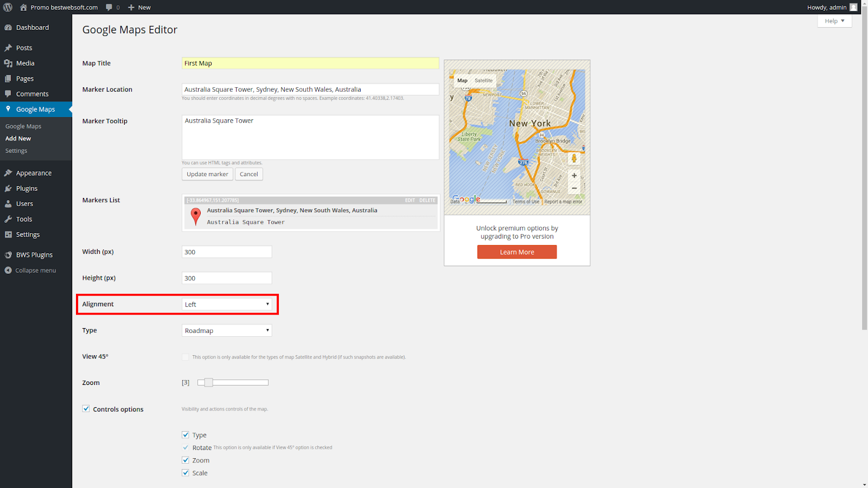Click the Dashboard gauge icon
The width and height of the screenshot is (868, 488).
[x=8, y=28]
